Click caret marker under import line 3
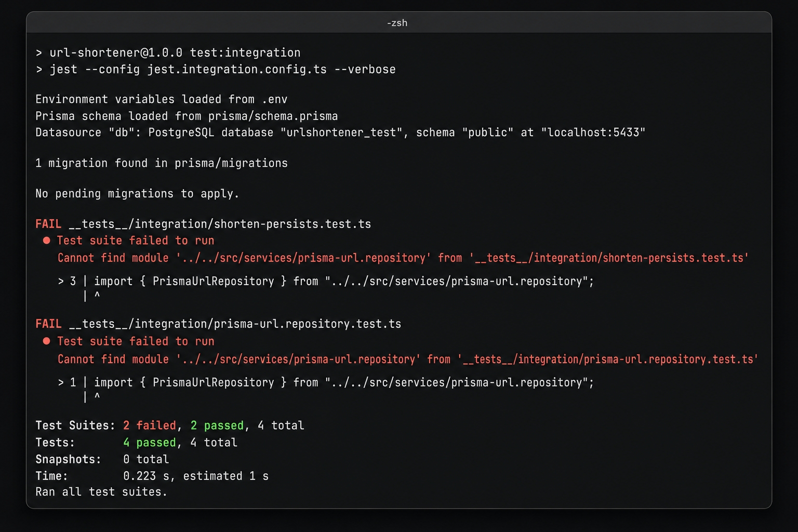 pyautogui.click(x=97, y=296)
